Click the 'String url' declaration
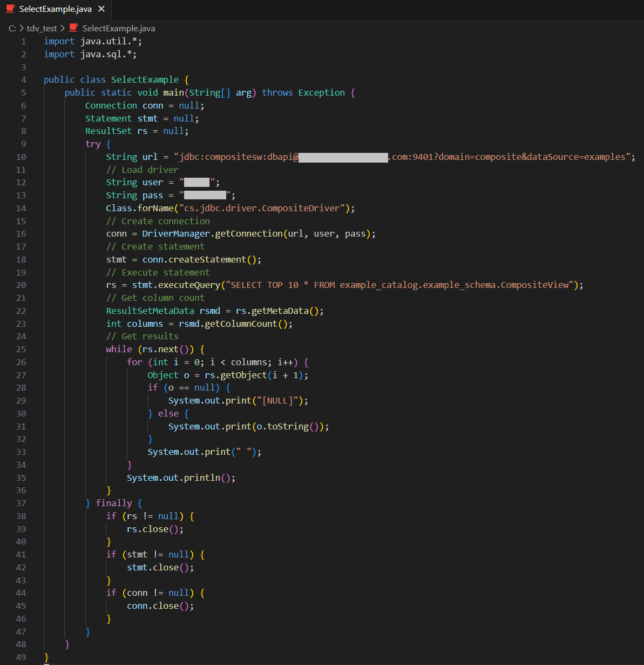 [132, 157]
